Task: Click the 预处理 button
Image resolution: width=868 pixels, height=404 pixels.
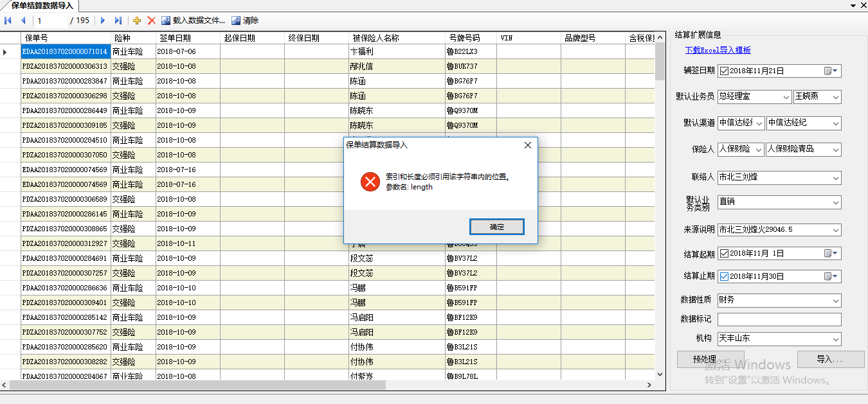Action: 710,359
